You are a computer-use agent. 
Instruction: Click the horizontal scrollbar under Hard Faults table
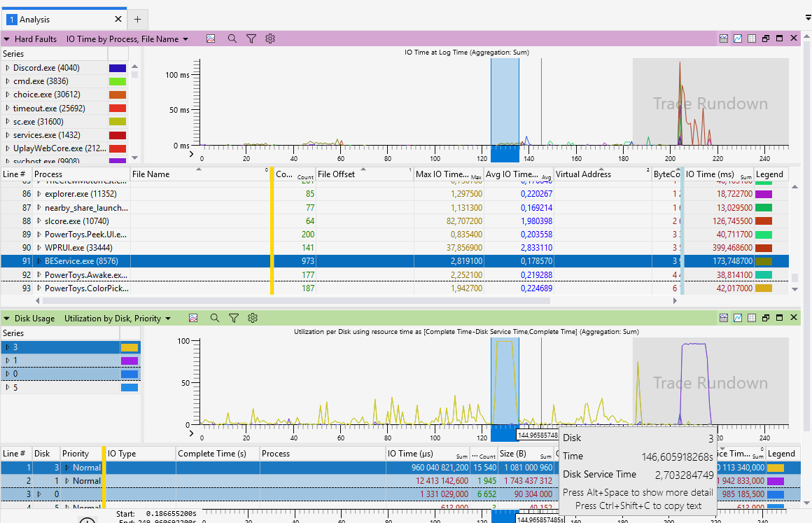(x=296, y=300)
